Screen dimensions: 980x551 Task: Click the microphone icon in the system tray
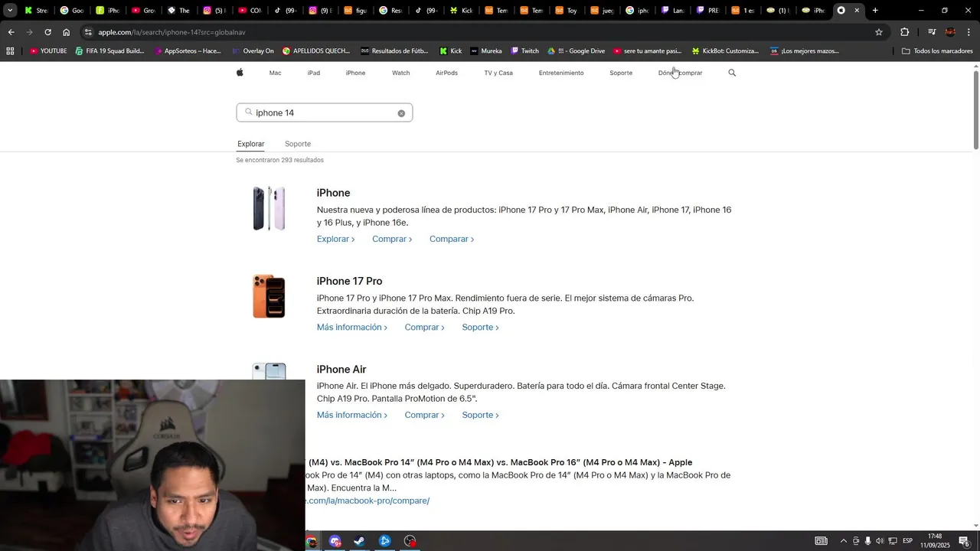click(x=867, y=541)
